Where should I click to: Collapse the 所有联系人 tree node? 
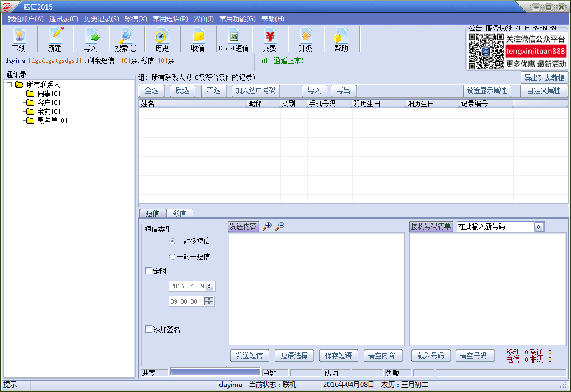click(x=8, y=85)
